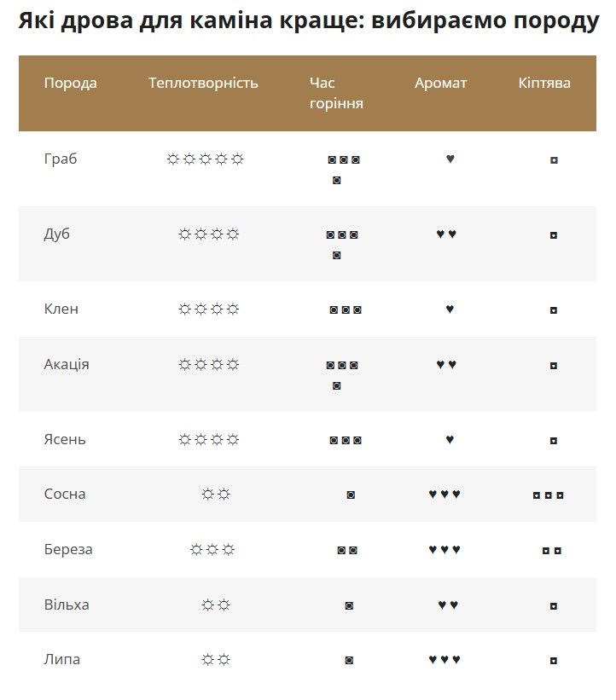
Task: Click the three square icons in Сосна Кіптява
Action: (548, 495)
